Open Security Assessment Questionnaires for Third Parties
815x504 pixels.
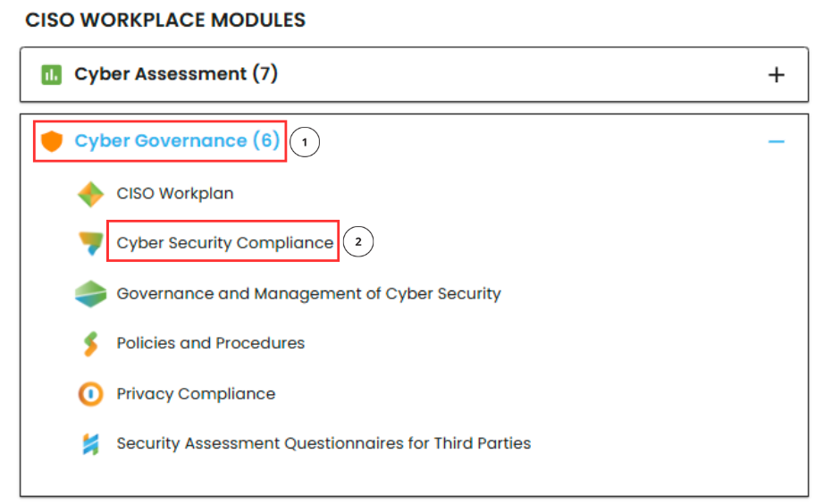(x=323, y=443)
